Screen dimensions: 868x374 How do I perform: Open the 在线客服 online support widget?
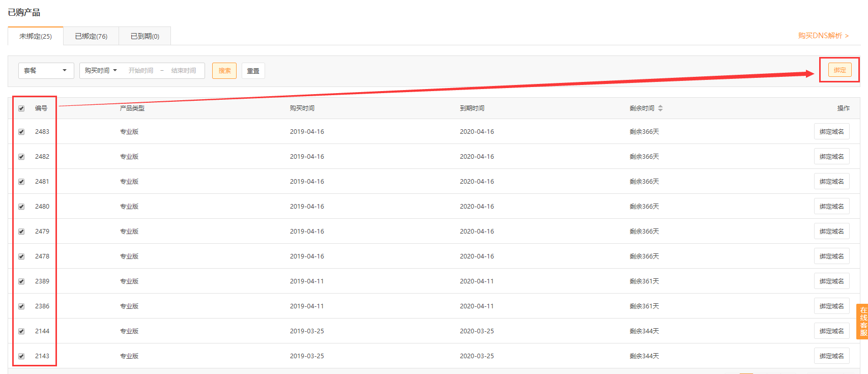coord(863,321)
